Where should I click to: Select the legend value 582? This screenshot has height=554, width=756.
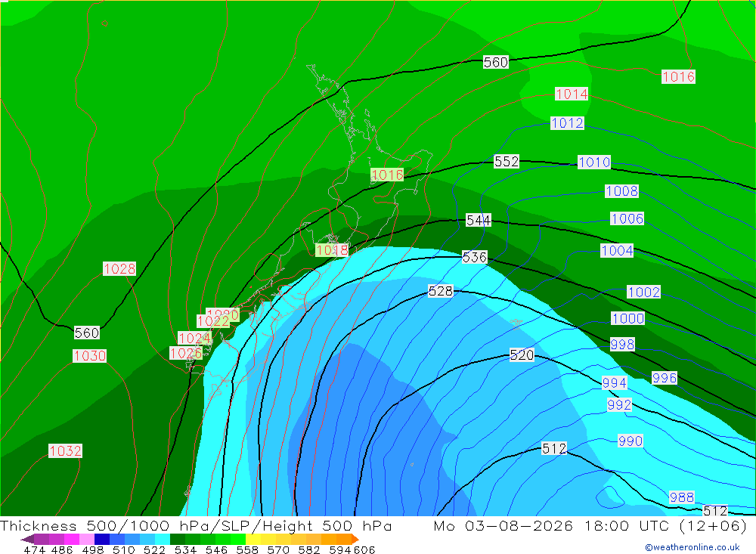click(x=309, y=549)
